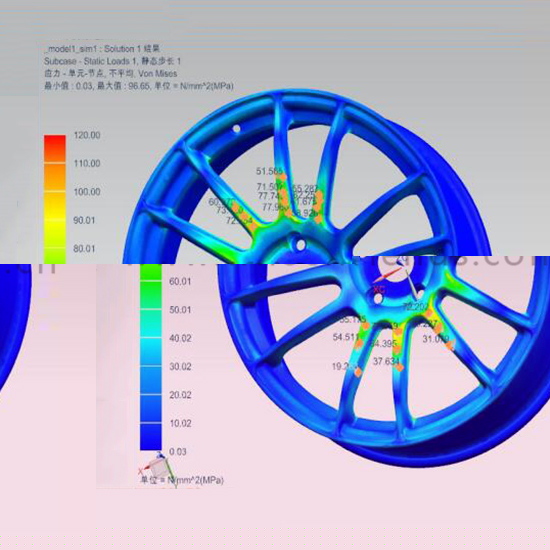Select the 100.00 legend value
This screenshot has width=550, height=550.
87,192
